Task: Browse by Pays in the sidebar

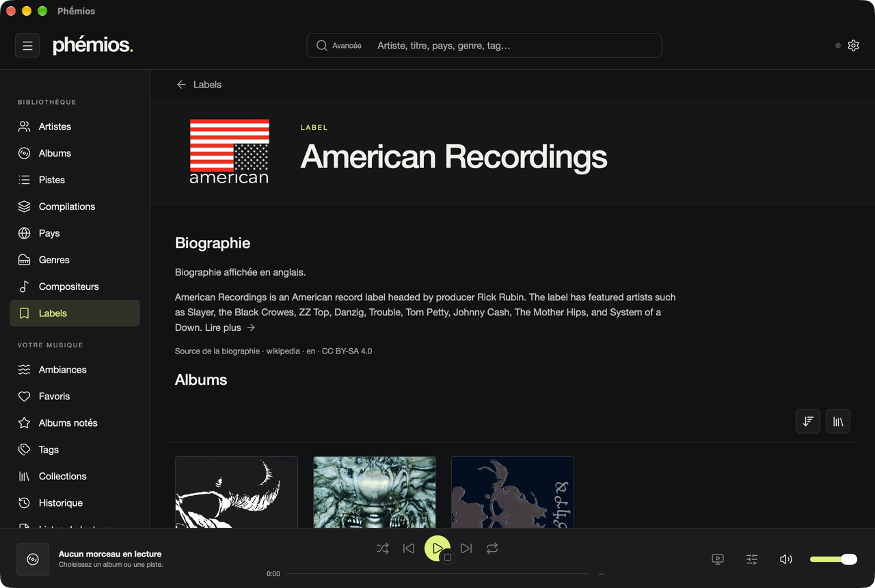Action: (75, 233)
